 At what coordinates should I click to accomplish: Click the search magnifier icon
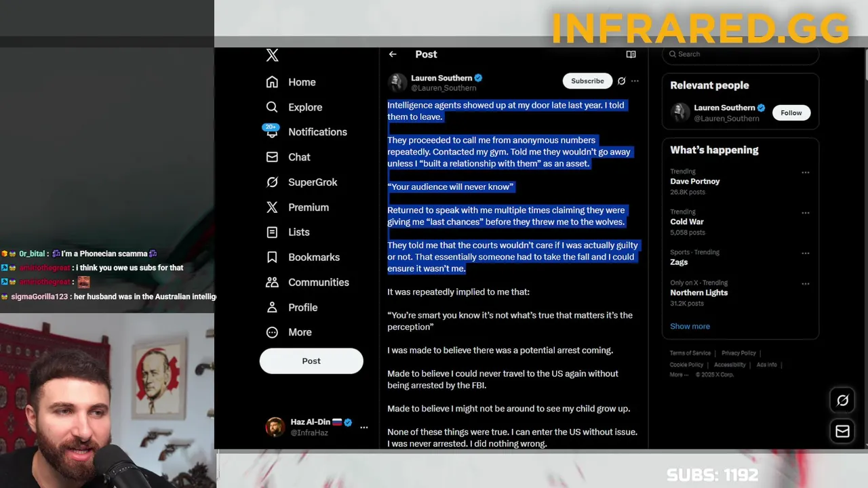[673, 54]
